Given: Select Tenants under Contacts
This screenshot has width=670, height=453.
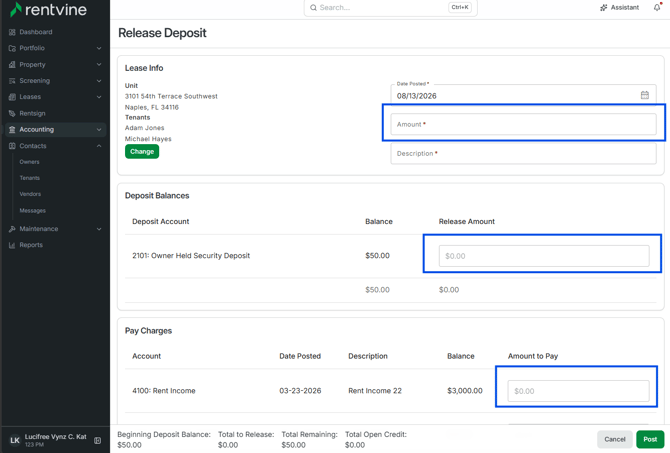Looking at the screenshot, I should [x=29, y=178].
